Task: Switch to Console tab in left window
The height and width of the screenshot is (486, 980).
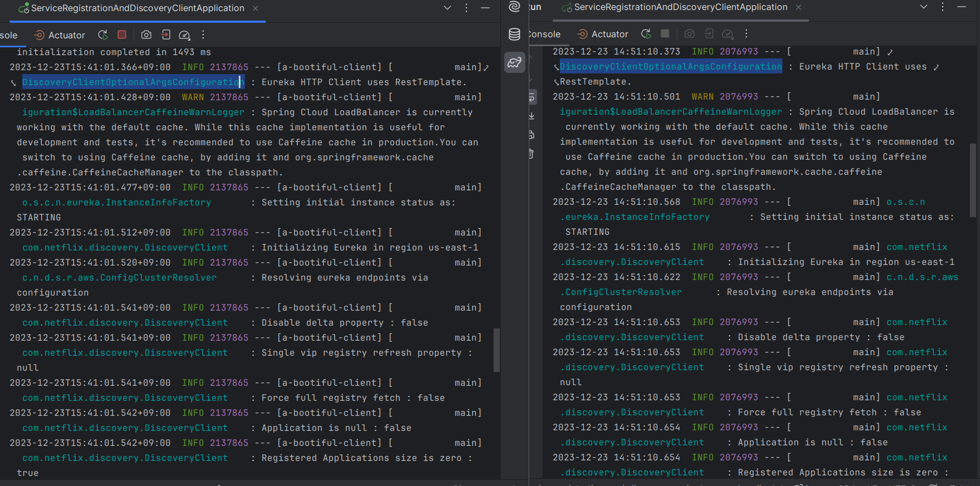Action: click(9, 35)
